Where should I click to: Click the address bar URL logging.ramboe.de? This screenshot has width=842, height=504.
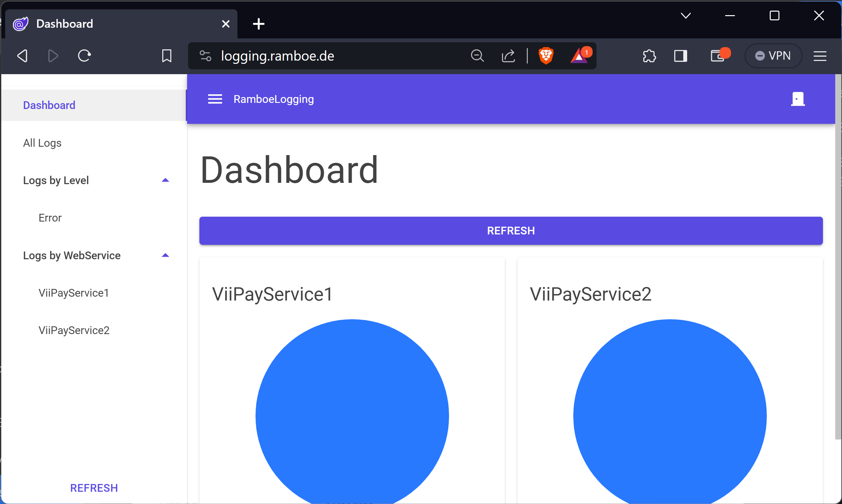pos(277,56)
